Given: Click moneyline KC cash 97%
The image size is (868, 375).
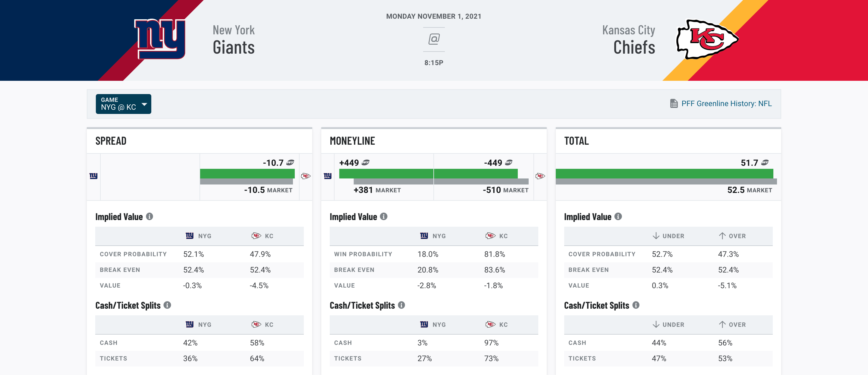Looking at the screenshot, I should (491, 343).
